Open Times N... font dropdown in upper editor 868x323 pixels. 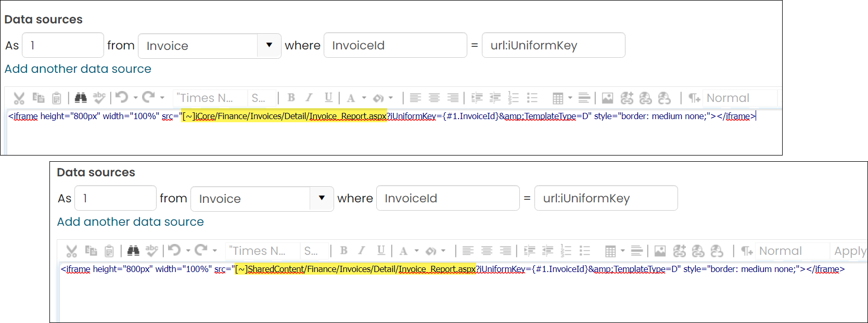[211, 98]
